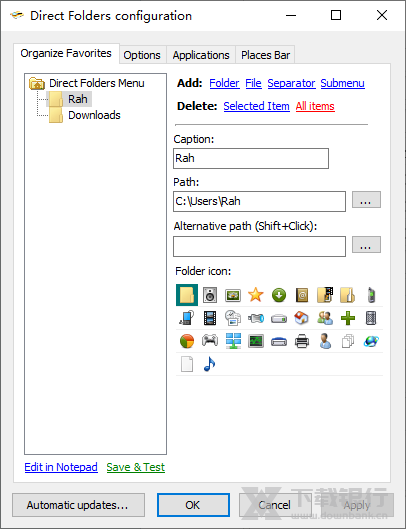Select the Internet Explorer globe icon

coord(371,341)
